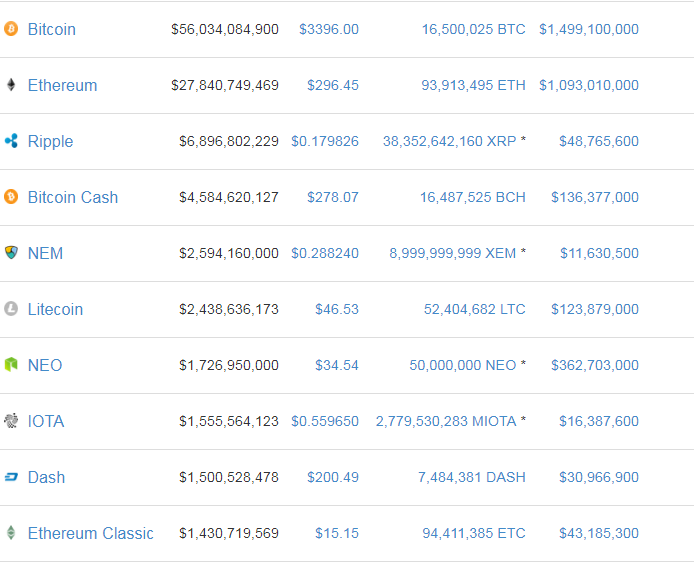The width and height of the screenshot is (694, 568).
Task: Open the Bitcoin name link
Action: pyautogui.click(x=52, y=29)
